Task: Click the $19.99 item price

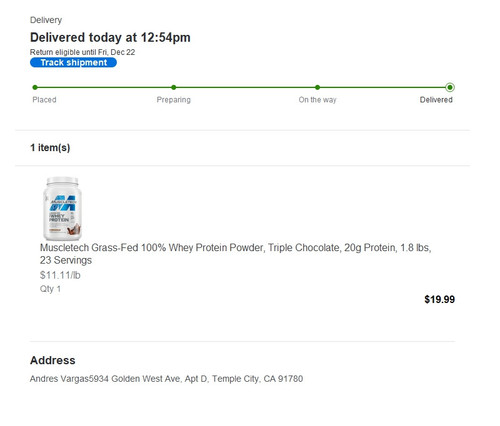Action: coord(439,299)
